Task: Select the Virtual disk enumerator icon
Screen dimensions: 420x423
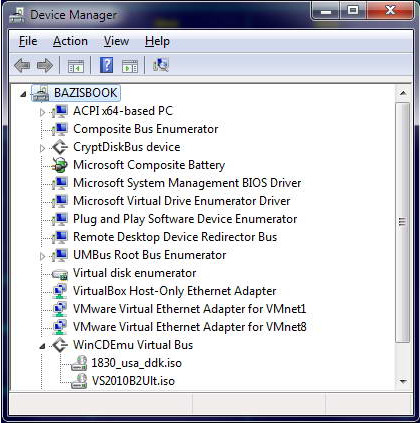Action: pos(60,274)
